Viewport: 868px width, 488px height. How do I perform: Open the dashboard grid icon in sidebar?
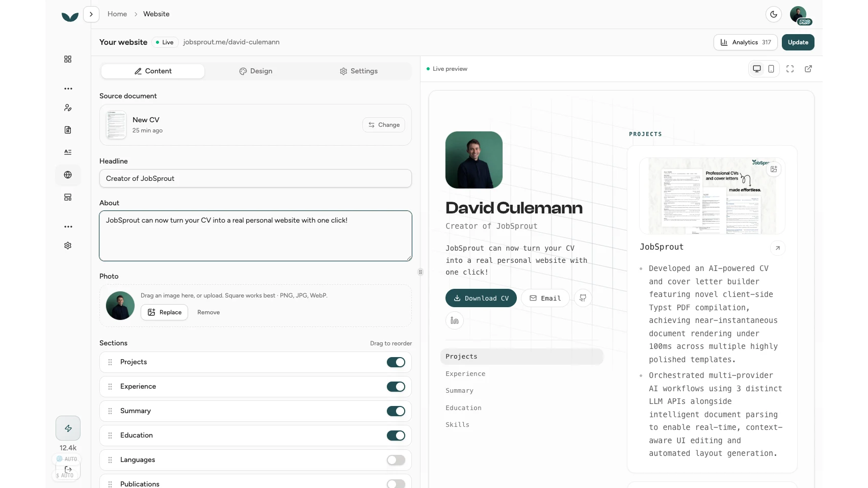point(68,59)
